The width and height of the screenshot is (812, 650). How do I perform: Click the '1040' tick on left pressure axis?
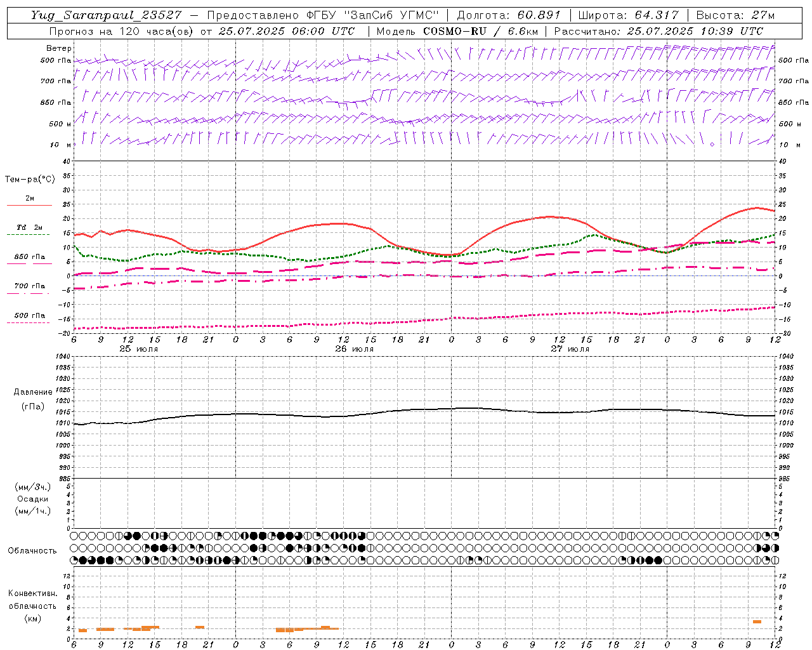coord(62,357)
